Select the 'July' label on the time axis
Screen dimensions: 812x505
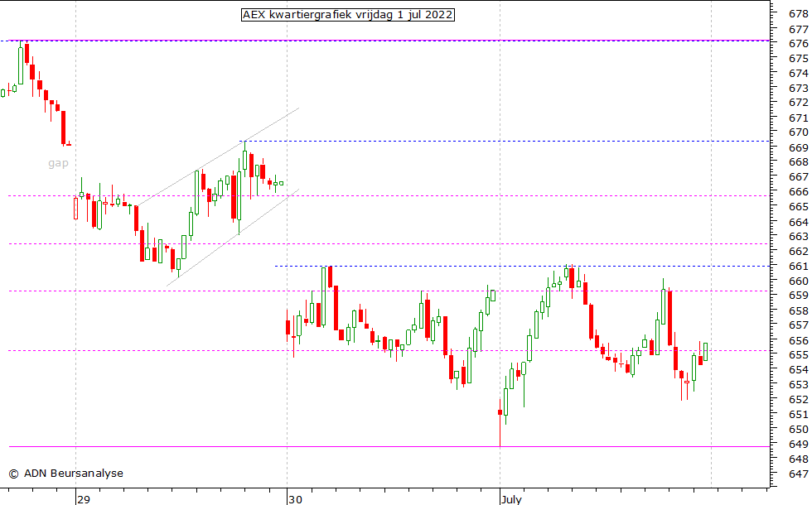point(511,499)
